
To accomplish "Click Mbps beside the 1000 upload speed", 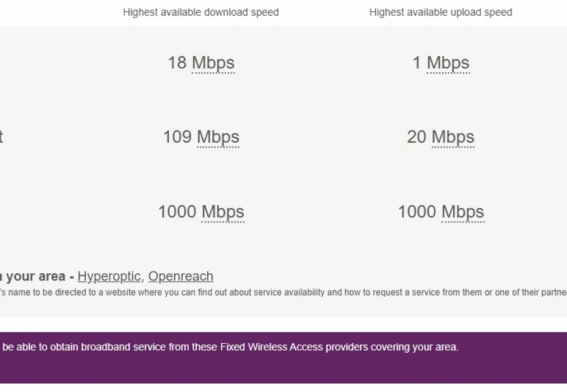I will pyautogui.click(x=462, y=212).
